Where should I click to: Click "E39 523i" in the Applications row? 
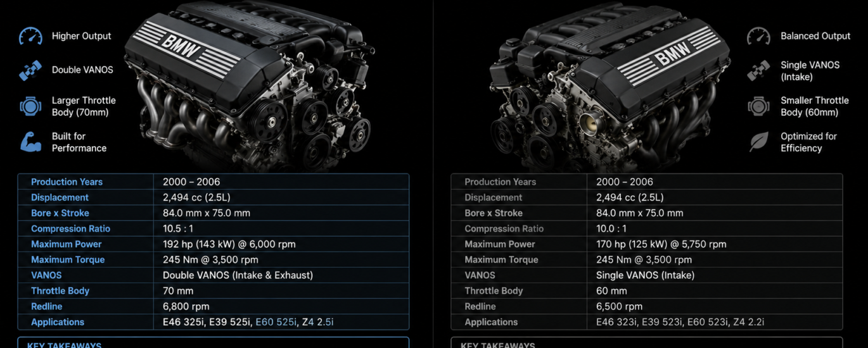(x=663, y=322)
